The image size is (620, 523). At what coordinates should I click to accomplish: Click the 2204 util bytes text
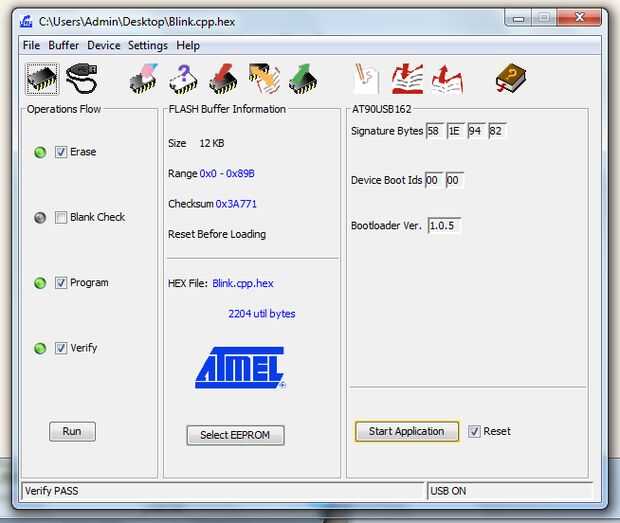coord(261,314)
